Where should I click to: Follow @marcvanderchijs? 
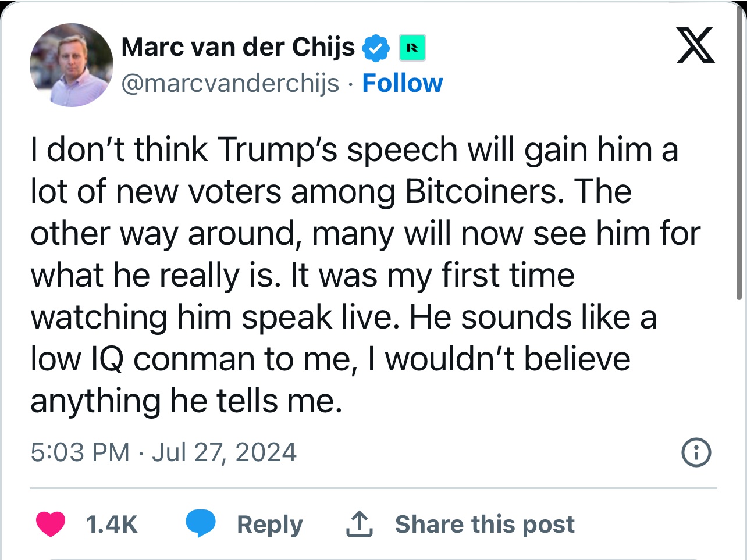pos(402,84)
